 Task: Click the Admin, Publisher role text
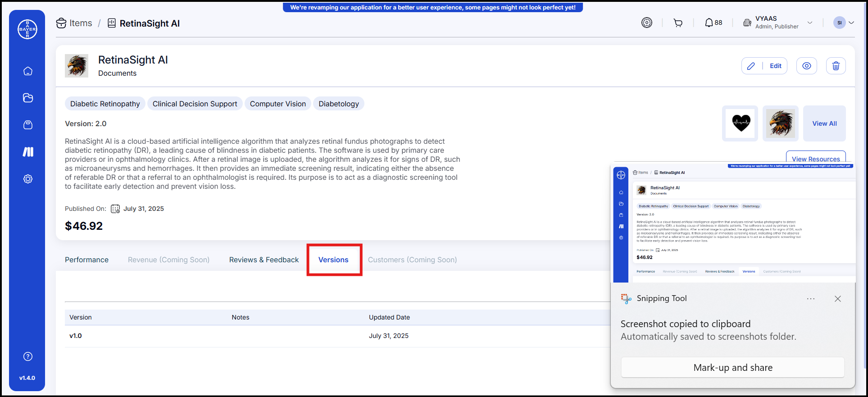tap(777, 27)
